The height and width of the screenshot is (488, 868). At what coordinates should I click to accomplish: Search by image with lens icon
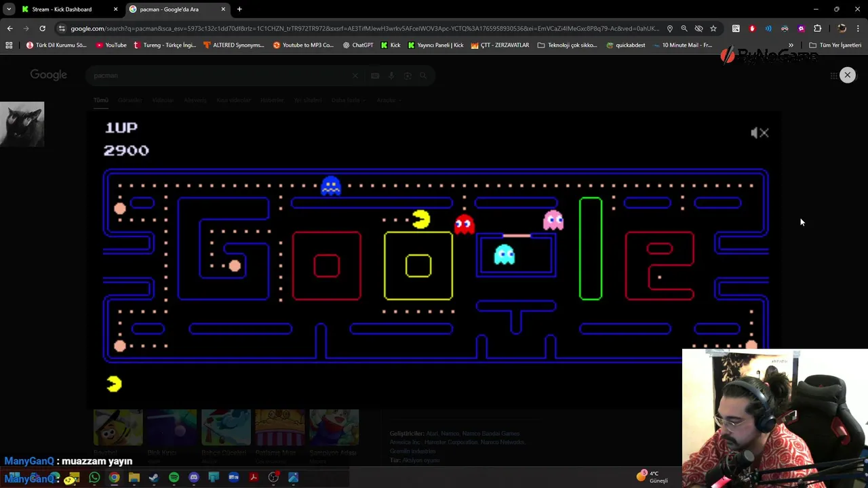pyautogui.click(x=408, y=76)
